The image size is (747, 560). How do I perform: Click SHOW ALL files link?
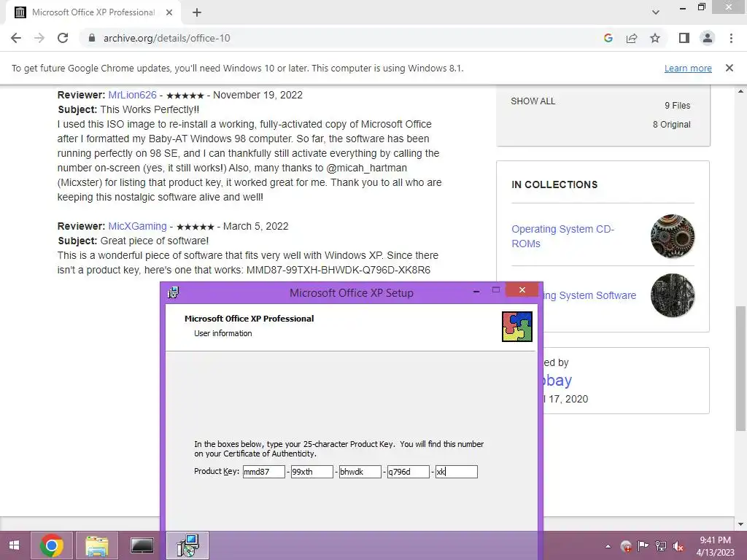533,101
